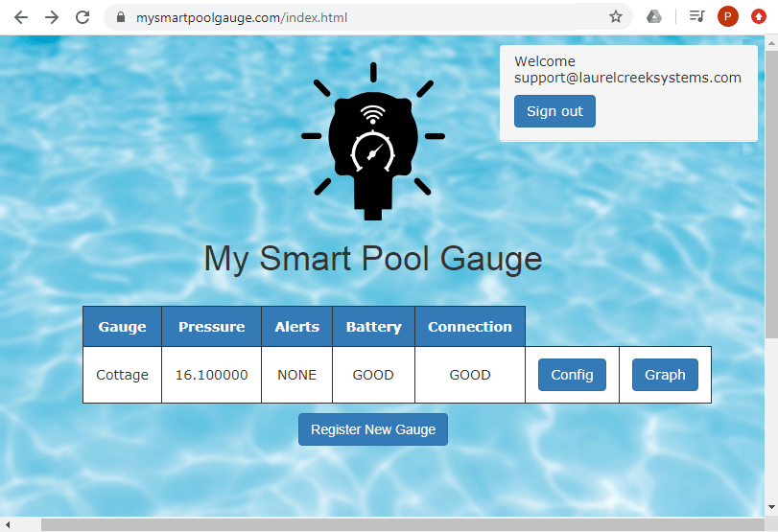Reload the page with the refresh icon
This screenshot has height=532, width=778.
pyautogui.click(x=83, y=17)
